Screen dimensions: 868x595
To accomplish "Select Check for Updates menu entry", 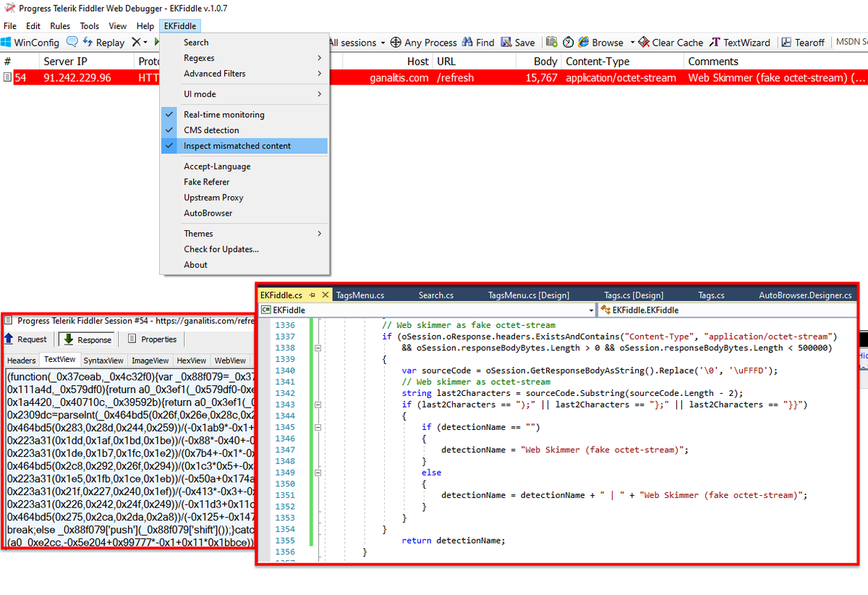I will point(244,249).
